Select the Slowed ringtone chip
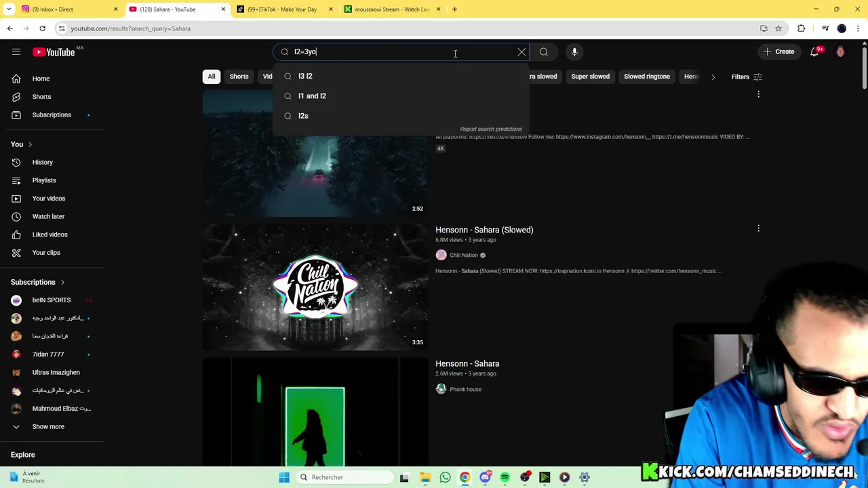Viewport: 868px width, 488px height. click(647, 77)
